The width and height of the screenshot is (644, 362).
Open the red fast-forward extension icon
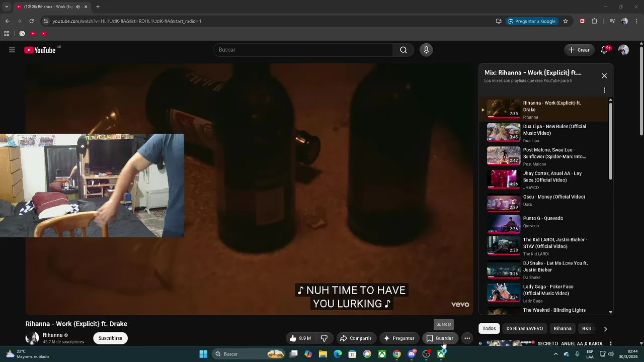(582, 21)
